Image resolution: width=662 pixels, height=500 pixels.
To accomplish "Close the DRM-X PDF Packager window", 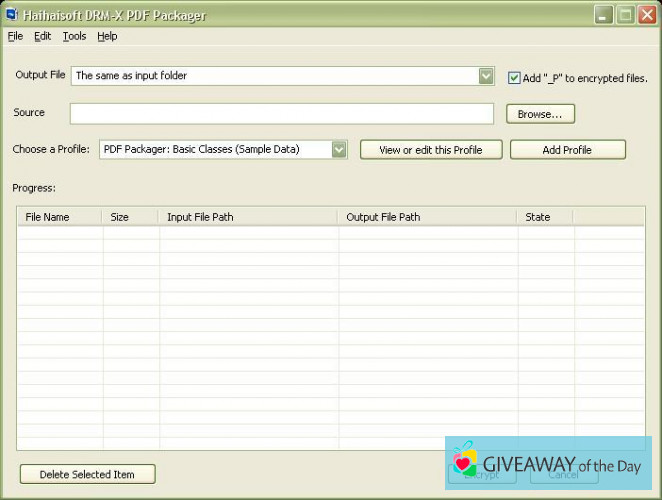I will coord(645,15).
